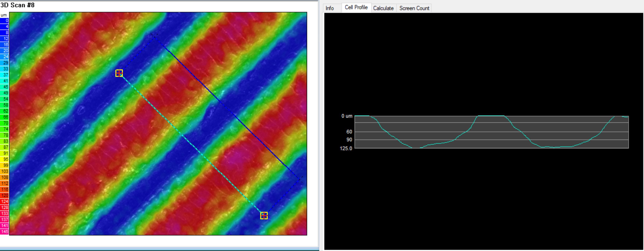Select the 120 red legend swatch
This screenshot has width=644, height=251.
coord(4,196)
